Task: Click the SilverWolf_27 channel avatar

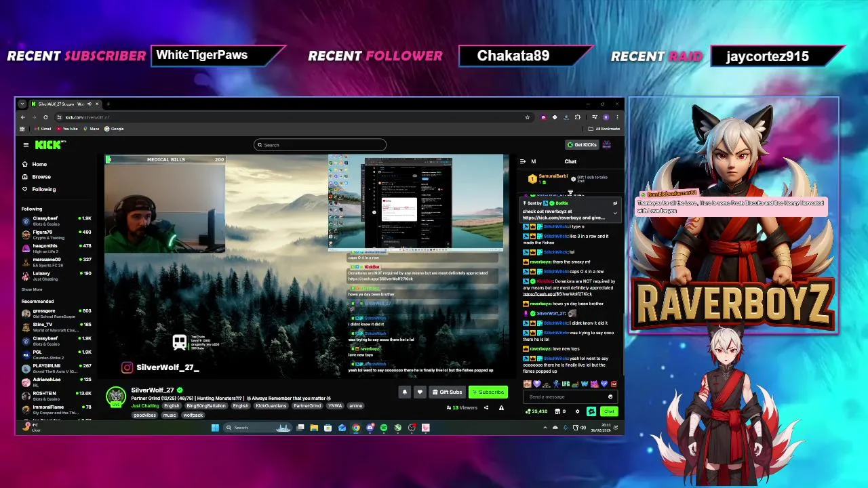Action: (x=116, y=396)
